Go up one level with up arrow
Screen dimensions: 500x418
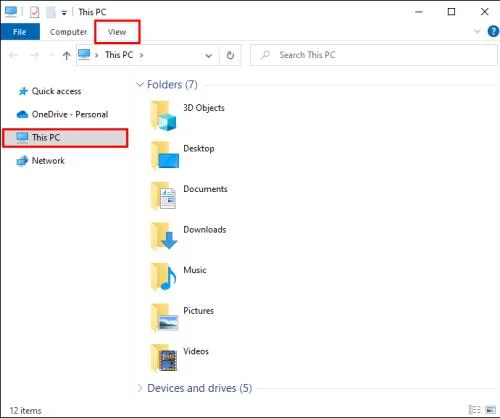[66, 55]
